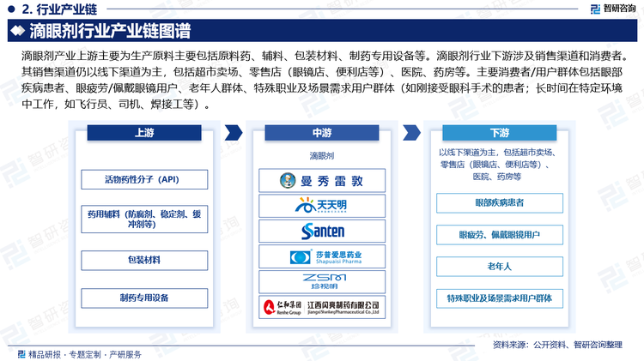The image size is (644, 361).
Task: Click the 特殊职业及场景需求用户群体 box
Action: (x=500, y=298)
